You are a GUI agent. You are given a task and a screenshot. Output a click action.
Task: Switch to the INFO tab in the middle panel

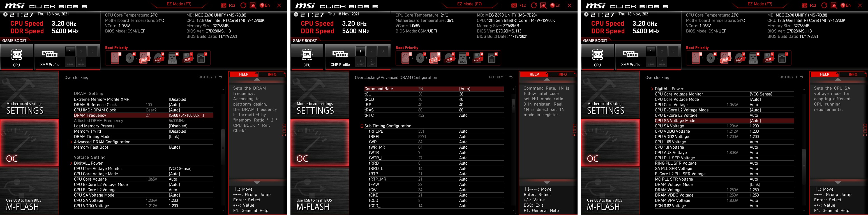562,74
